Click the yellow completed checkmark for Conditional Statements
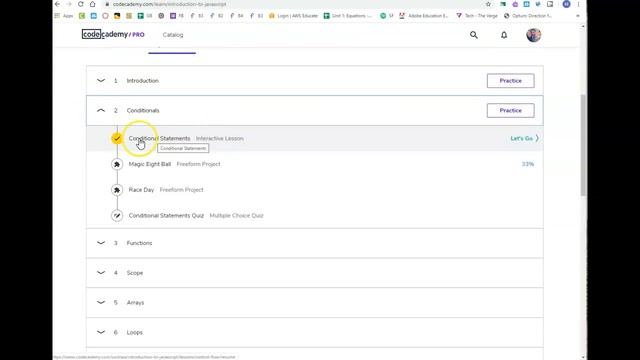640x360 pixels. [x=117, y=138]
